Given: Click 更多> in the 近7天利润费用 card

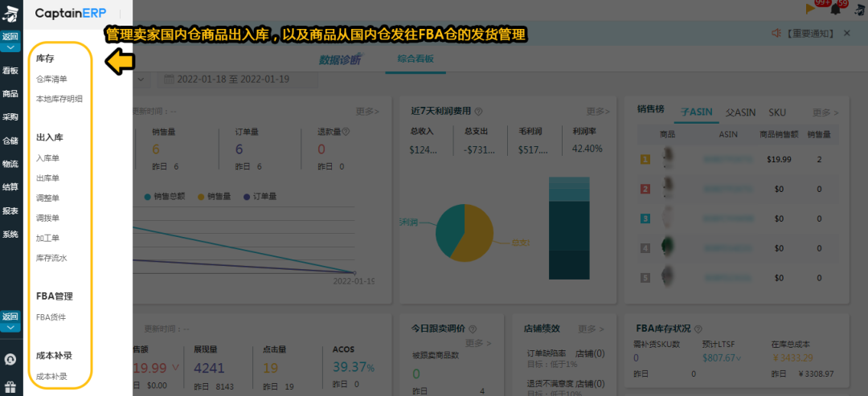Looking at the screenshot, I should [599, 111].
